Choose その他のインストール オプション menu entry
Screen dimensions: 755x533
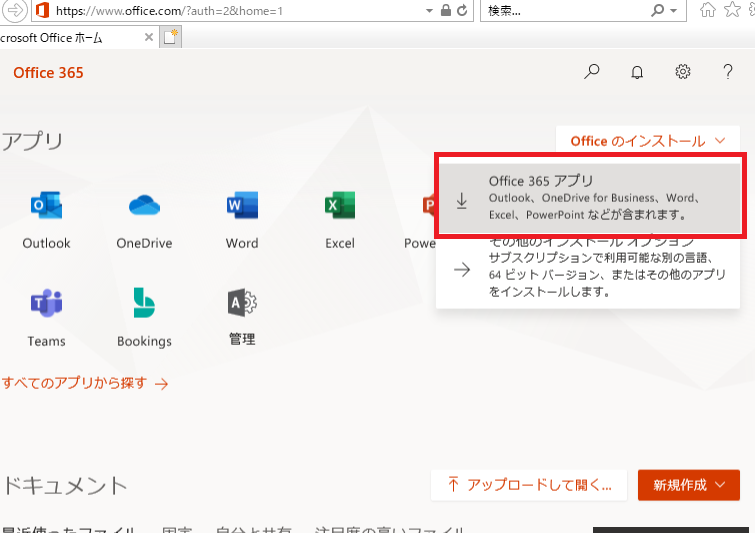pos(590,268)
